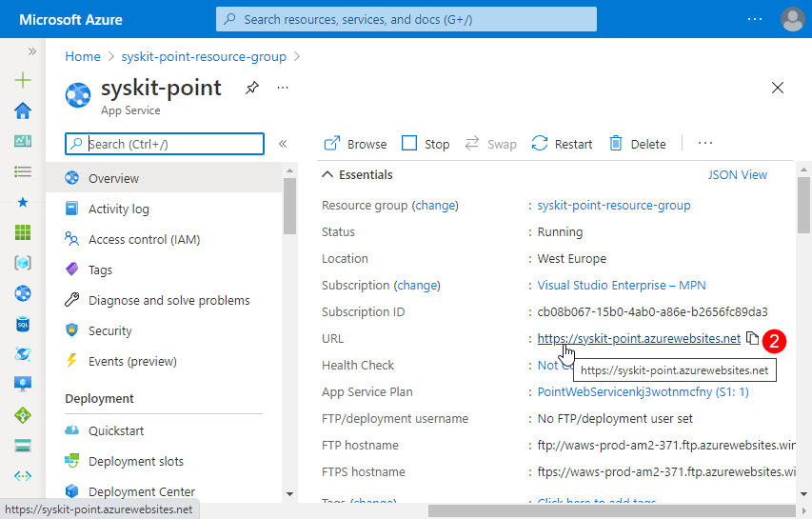Screen dimensions: 812x519
Task: Collapse the resource menu with double chevron
Action: (x=283, y=144)
